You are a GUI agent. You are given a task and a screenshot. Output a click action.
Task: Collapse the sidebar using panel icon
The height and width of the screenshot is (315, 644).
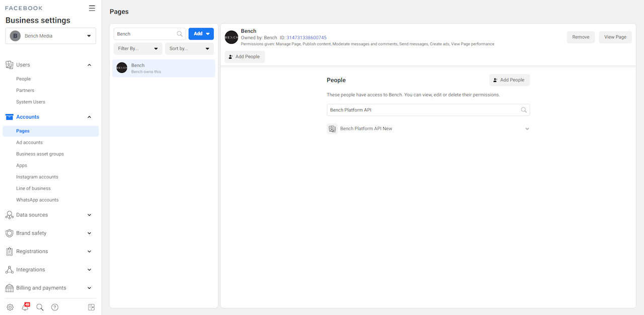click(91, 307)
